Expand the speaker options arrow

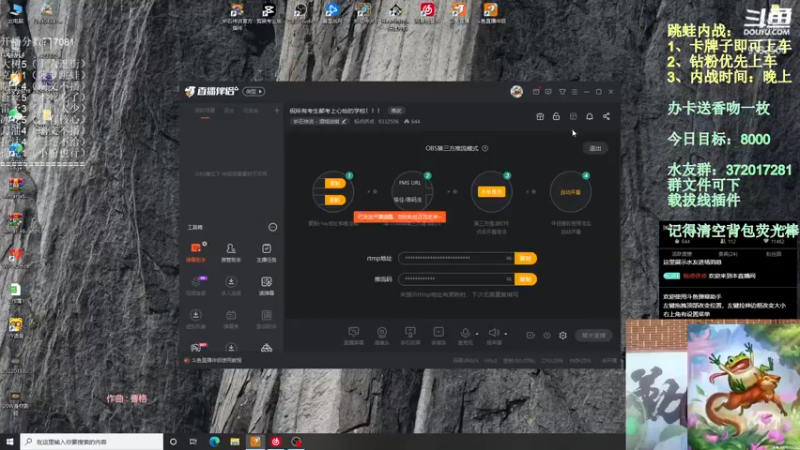506,334
